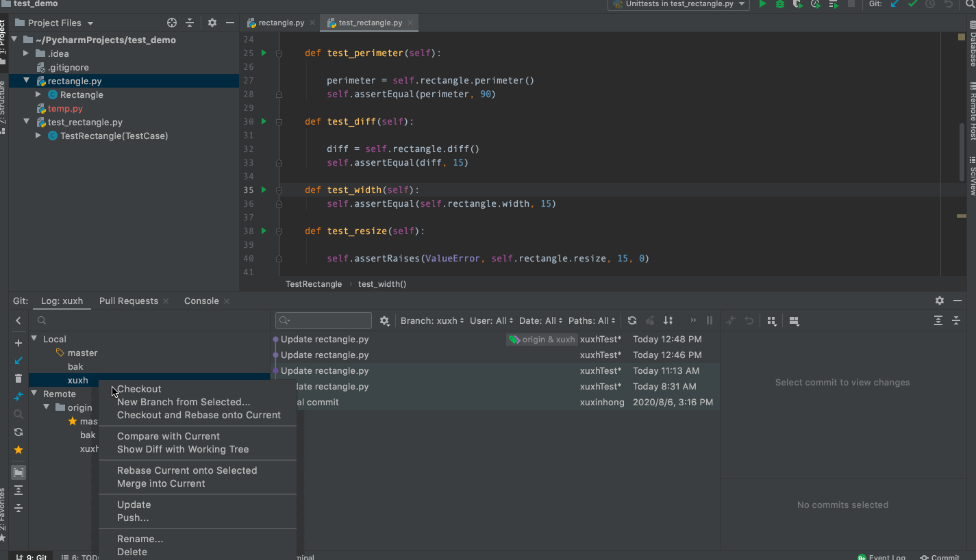Show Git history clock icon in top toolbar
Screen dimensions: 976x560
(x=930, y=4)
